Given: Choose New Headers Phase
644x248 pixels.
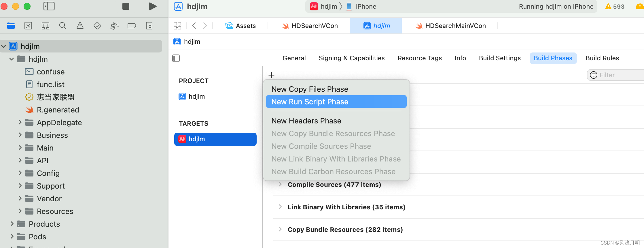Looking at the screenshot, I should (x=336, y=121).
